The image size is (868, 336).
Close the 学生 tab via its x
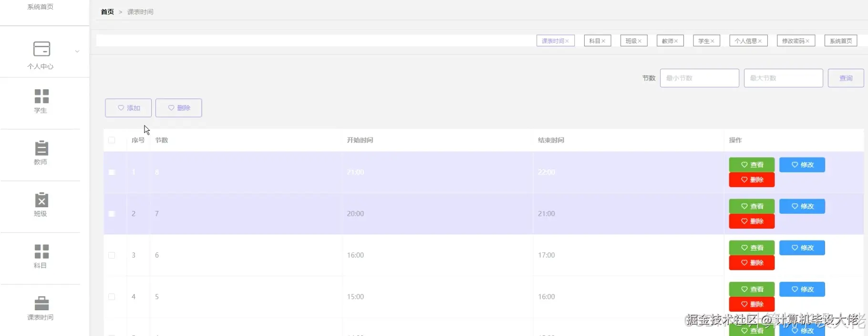click(x=712, y=41)
